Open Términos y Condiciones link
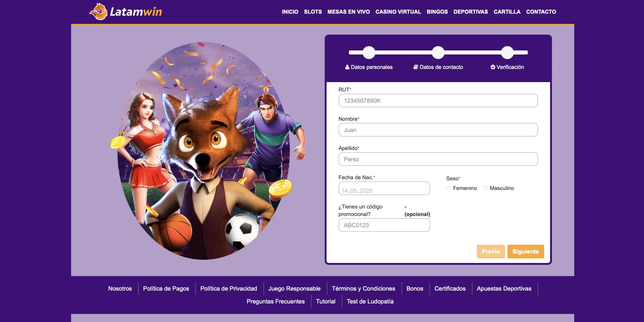Screen dimensions: 644x322 tap(364, 288)
